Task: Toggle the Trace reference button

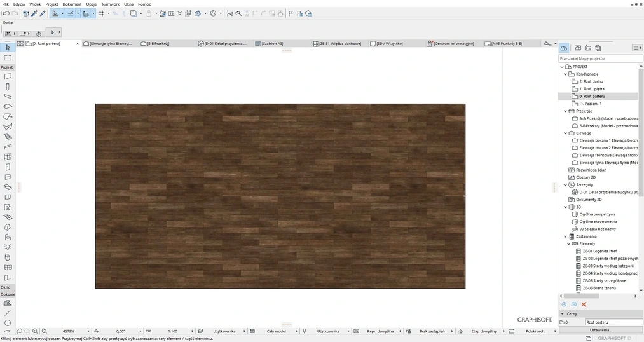Action: (133, 13)
